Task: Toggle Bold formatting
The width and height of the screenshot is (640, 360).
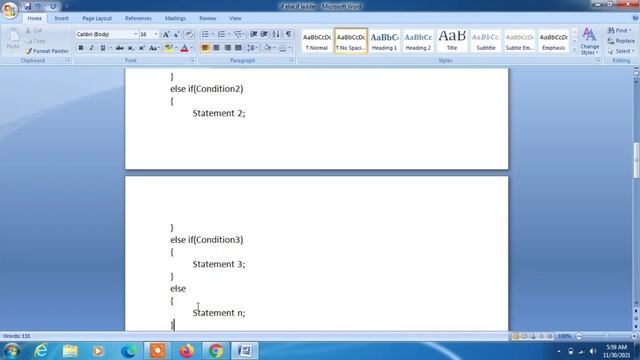Action: coord(81,48)
